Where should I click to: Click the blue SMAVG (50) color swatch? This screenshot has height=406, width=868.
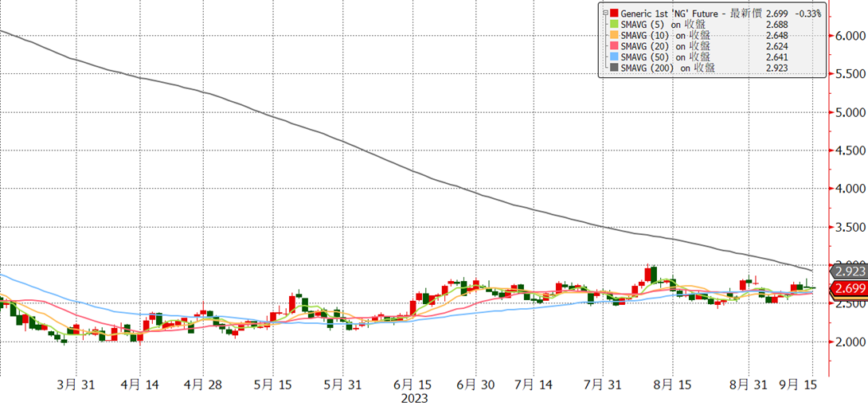coord(615,57)
